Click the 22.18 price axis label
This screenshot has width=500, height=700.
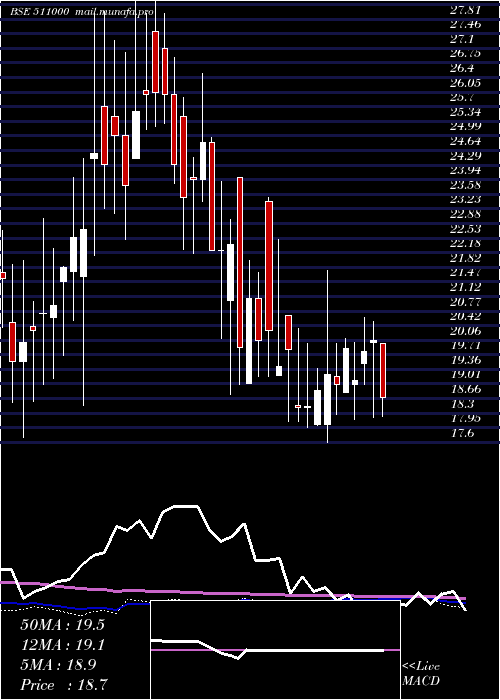(465, 243)
